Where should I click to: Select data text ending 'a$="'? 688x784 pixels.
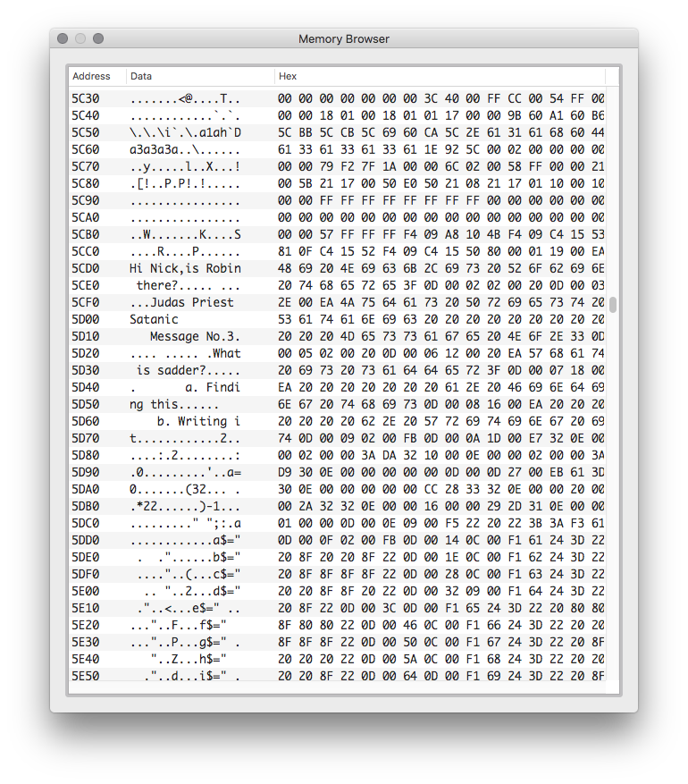coord(185,541)
